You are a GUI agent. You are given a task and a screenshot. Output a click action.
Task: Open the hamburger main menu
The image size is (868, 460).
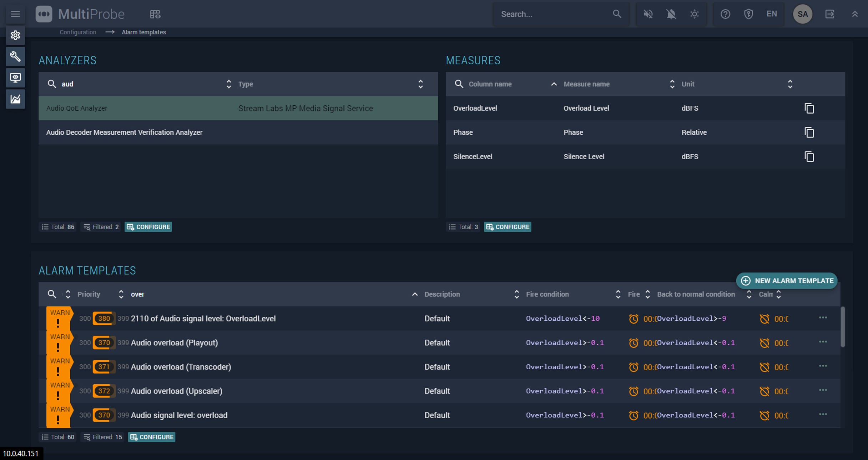(x=15, y=14)
